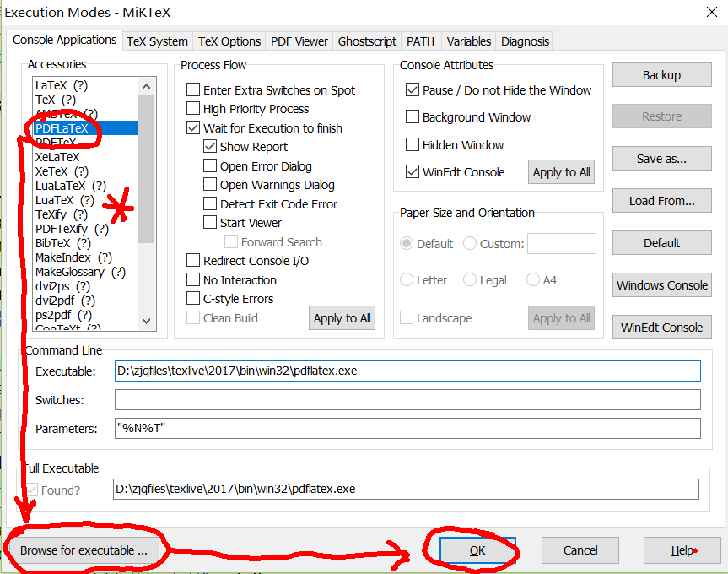Select XeLaTeX in Accessories list
This screenshot has height=574, width=728.
pos(85,157)
